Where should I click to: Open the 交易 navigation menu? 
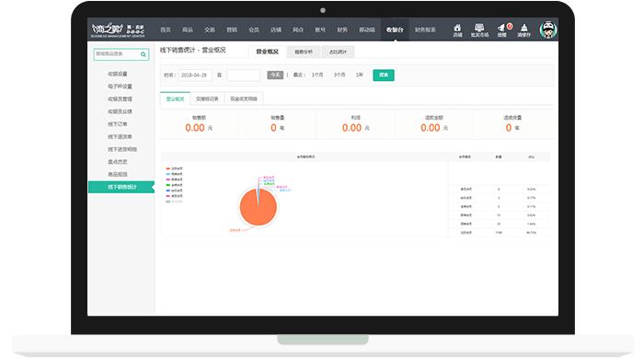pos(210,29)
